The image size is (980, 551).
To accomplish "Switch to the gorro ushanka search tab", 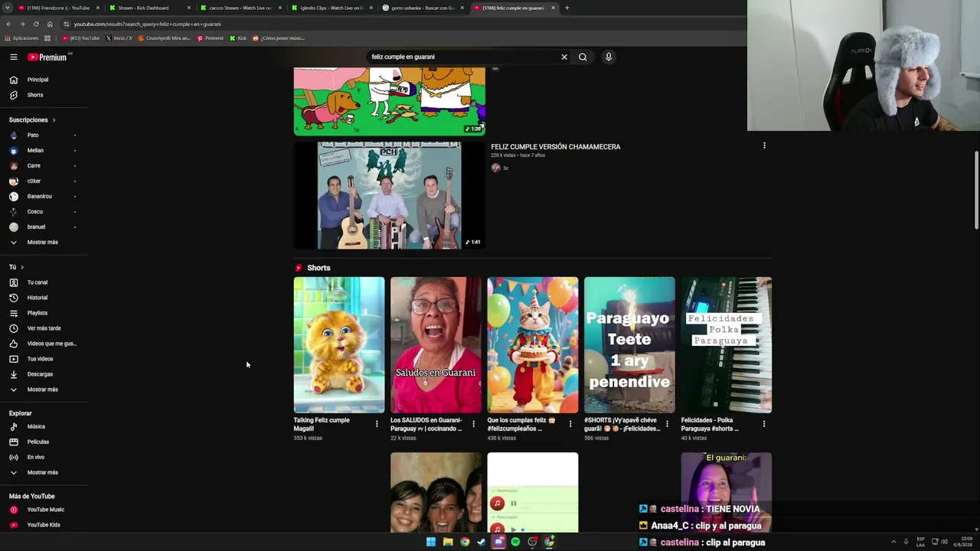I will [x=423, y=8].
